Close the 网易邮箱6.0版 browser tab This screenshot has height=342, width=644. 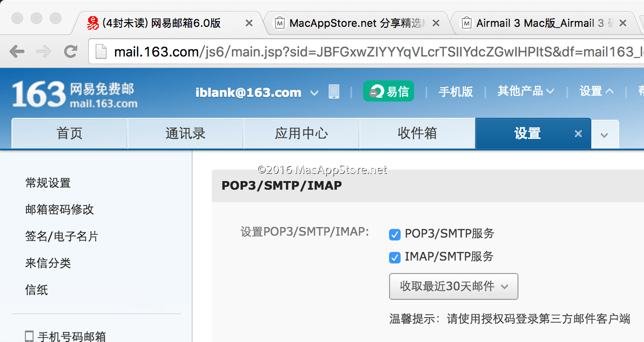point(249,23)
